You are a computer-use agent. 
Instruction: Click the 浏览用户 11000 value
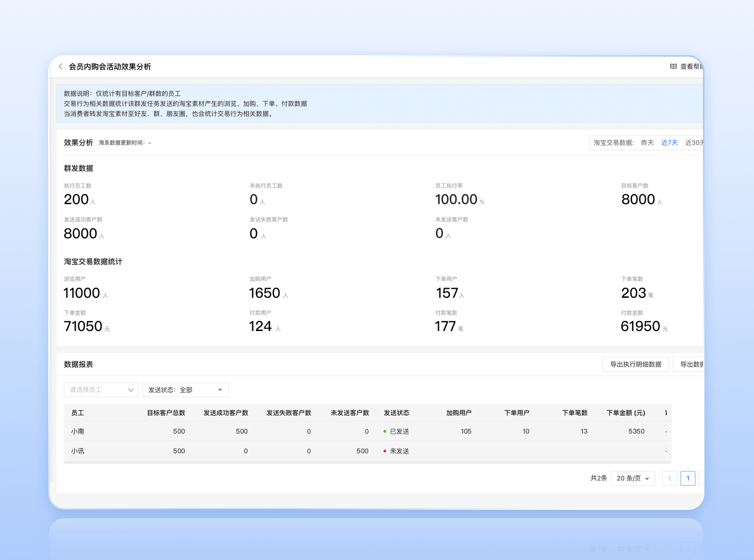coord(81,293)
